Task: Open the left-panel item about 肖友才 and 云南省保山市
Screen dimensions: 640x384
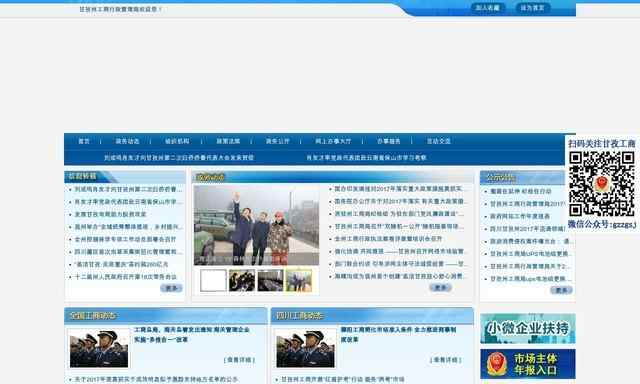Action: coord(129,202)
